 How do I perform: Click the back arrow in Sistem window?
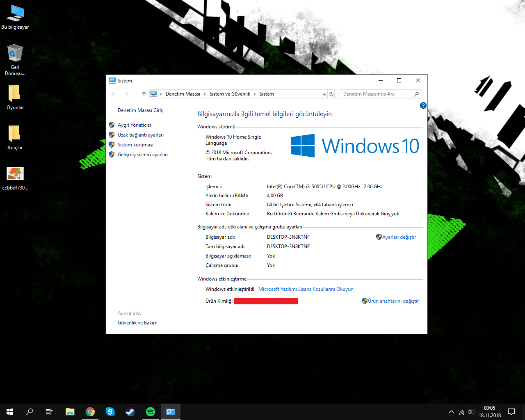click(114, 94)
